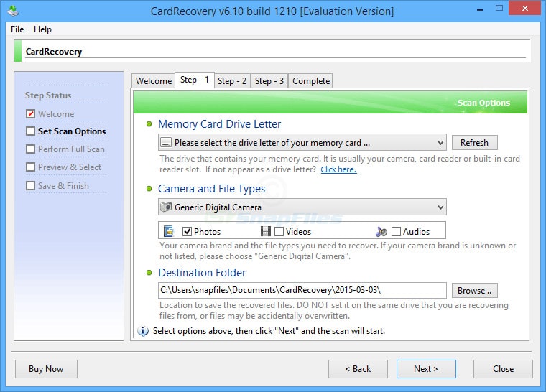
Task: Click the music note icon beside Audios
Action: point(381,231)
